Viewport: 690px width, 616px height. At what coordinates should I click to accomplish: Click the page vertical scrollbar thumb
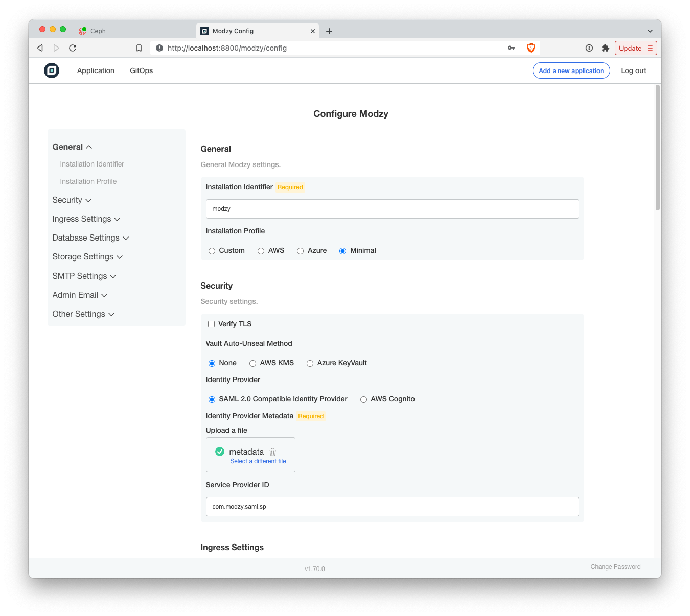(x=658, y=148)
